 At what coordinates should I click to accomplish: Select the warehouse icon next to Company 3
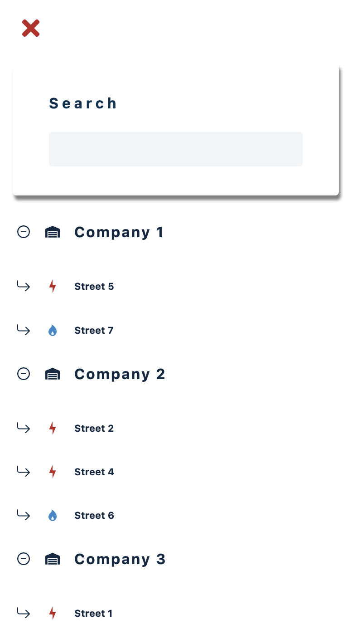click(x=53, y=559)
